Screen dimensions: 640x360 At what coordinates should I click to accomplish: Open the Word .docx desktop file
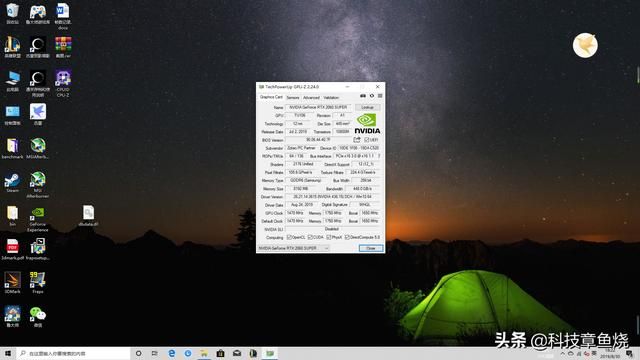pos(63,16)
